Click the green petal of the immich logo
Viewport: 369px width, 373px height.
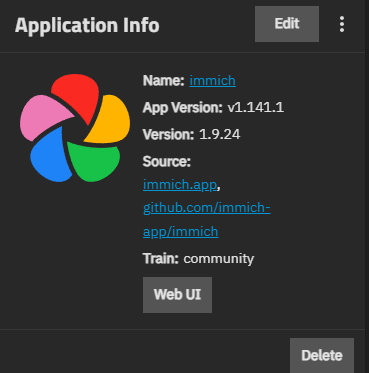[x=95, y=160]
